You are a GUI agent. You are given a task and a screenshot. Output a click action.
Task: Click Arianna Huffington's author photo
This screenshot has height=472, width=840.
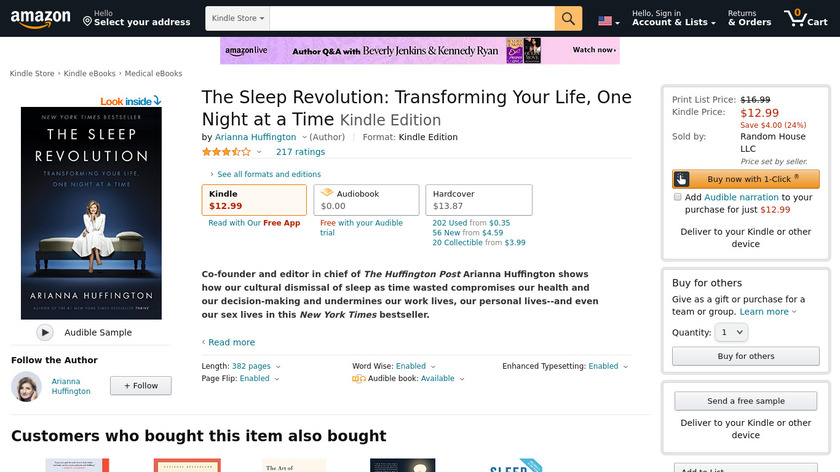point(26,386)
